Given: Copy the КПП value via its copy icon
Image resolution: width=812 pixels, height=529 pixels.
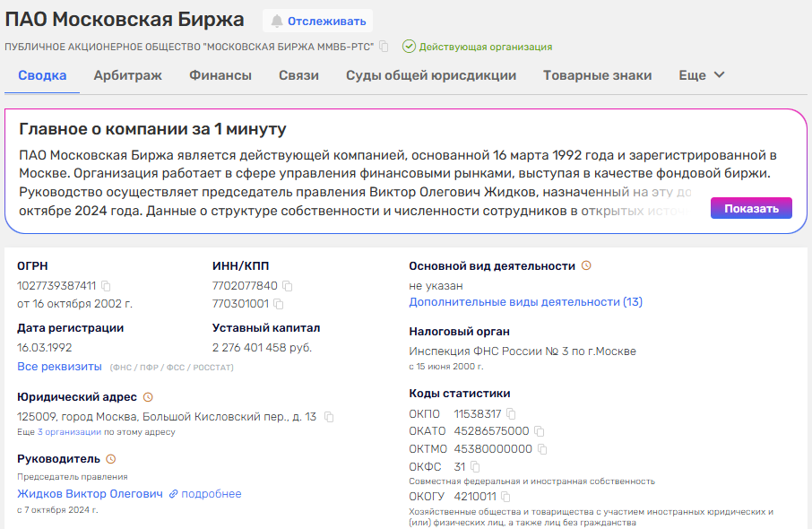Looking at the screenshot, I should (x=280, y=303).
